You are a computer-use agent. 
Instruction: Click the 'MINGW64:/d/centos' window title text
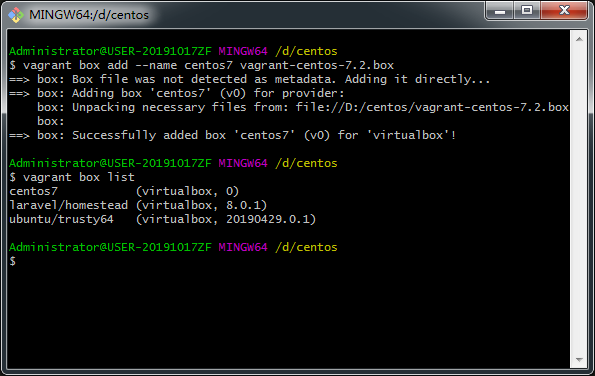tap(89, 15)
